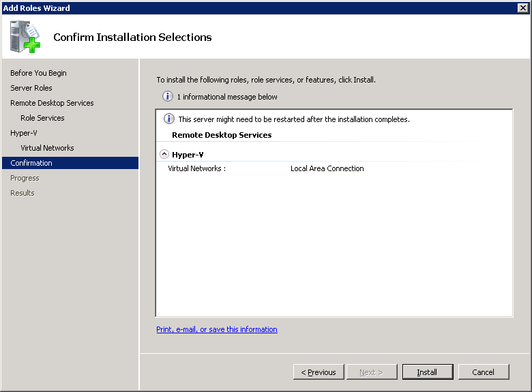Click the Install button

(x=427, y=372)
